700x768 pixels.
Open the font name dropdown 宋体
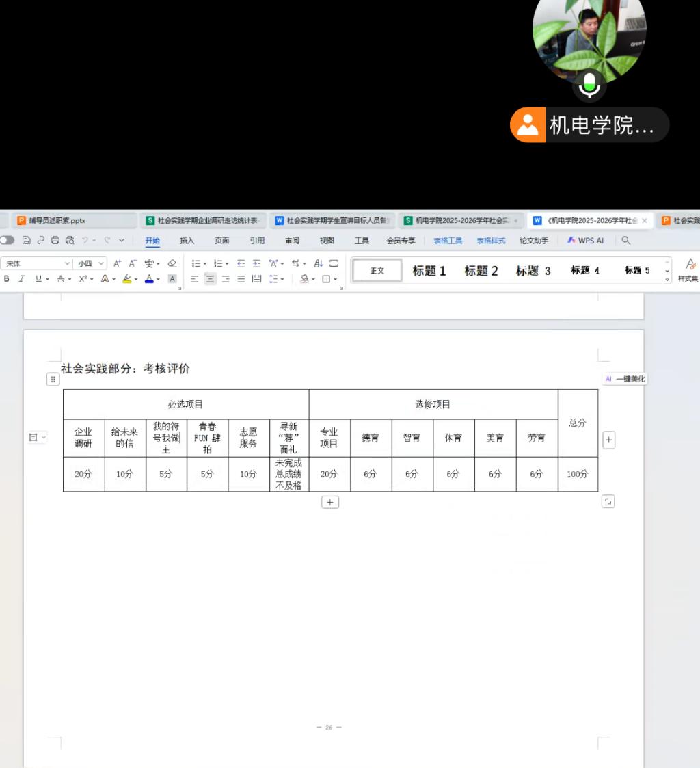pyautogui.click(x=38, y=263)
